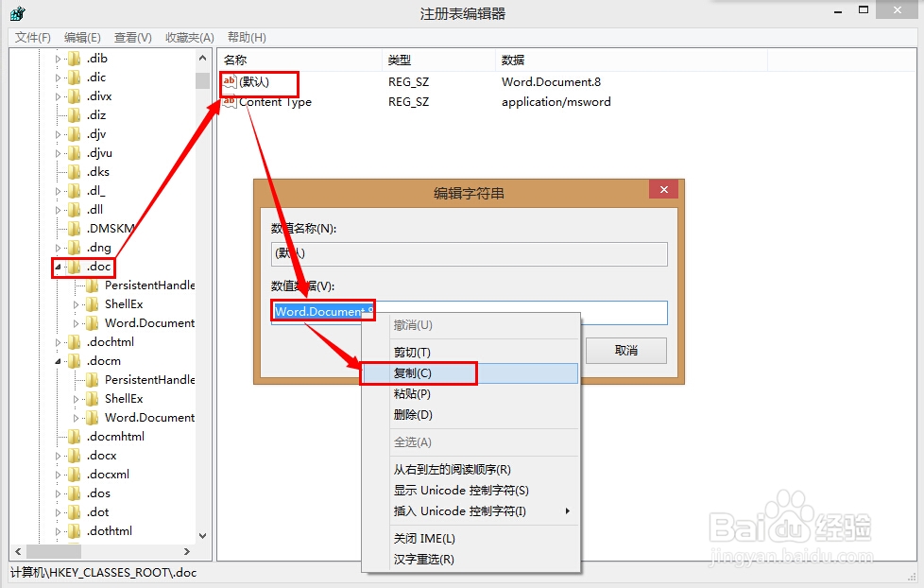Open the 文件(F) menu
924x588 pixels.
pyautogui.click(x=33, y=37)
